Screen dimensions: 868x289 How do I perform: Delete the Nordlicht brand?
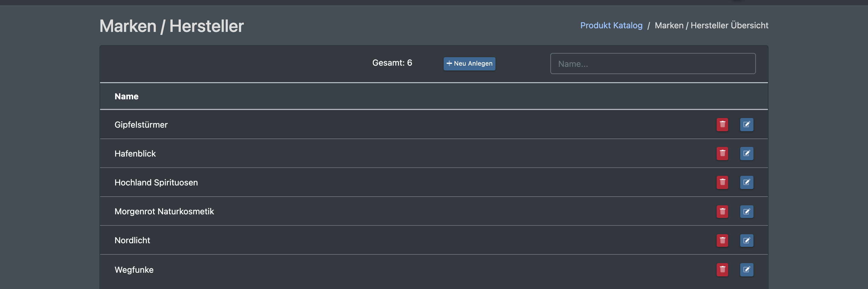coord(722,241)
